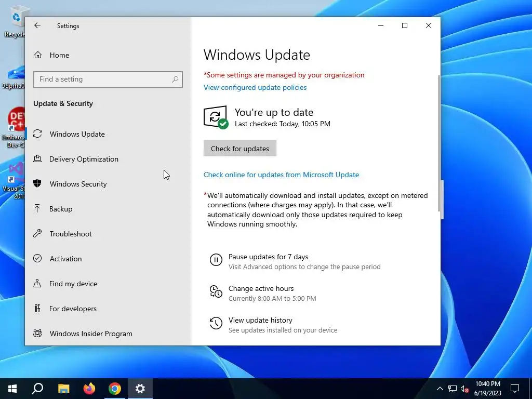This screenshot has height=399, width=532.
Task: Launch Google Chrome from taskbar
Action: tap(115, 389)
